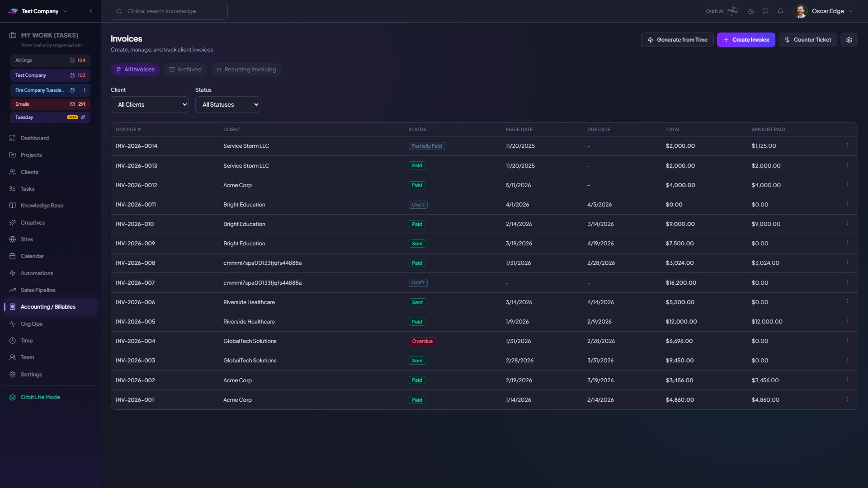
Task: Click Generate from Time button
Action: point(677,40)
